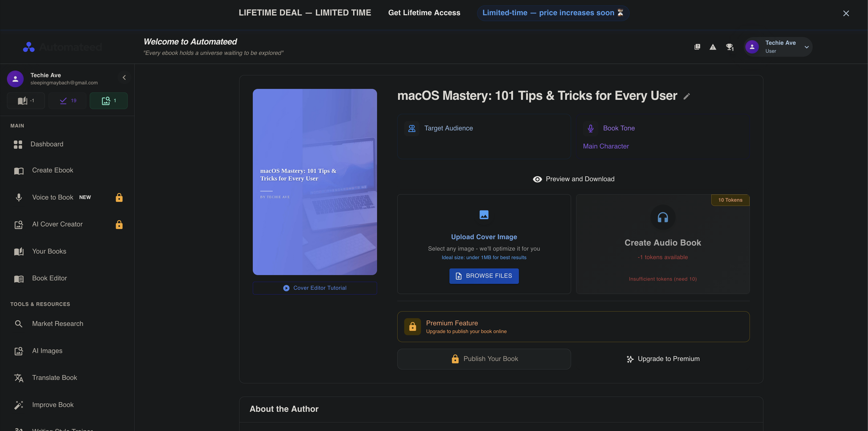Click the trophy icon in header
This screenshot has width=868, height=431.
pos(729,47)
